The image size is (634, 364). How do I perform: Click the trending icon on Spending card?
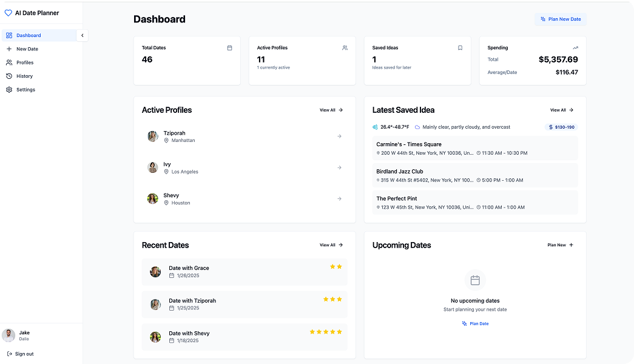[x=575, y=47]
